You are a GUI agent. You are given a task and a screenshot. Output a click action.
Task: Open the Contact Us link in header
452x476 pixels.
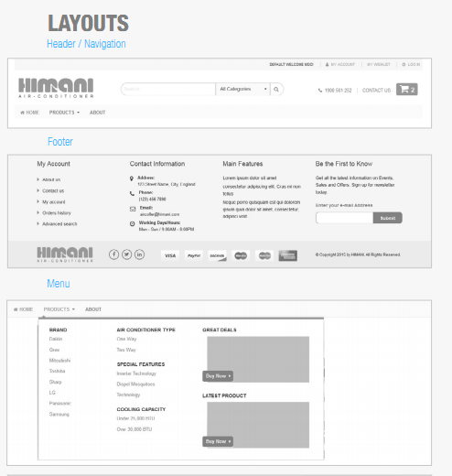tap(376, 91)
